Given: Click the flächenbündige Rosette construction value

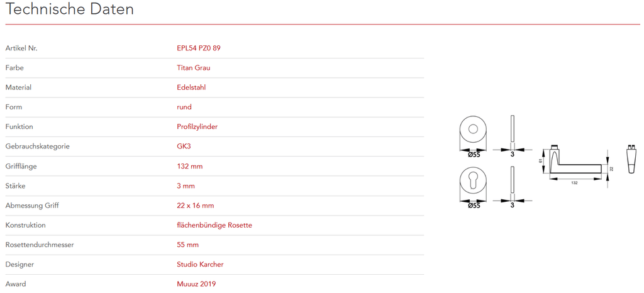Looking at the screenshot, I should click(214, 225).
